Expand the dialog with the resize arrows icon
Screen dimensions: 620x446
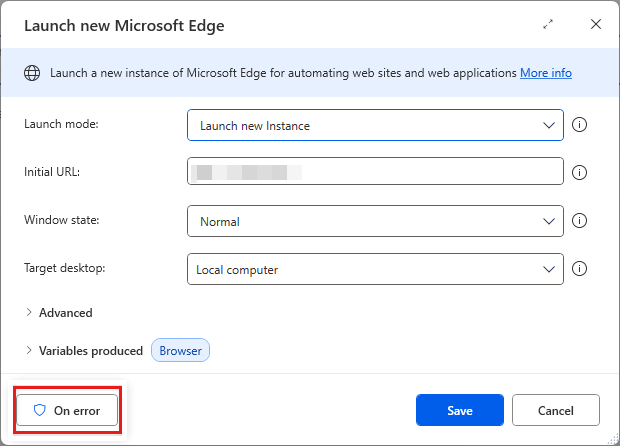coord(548,25)
